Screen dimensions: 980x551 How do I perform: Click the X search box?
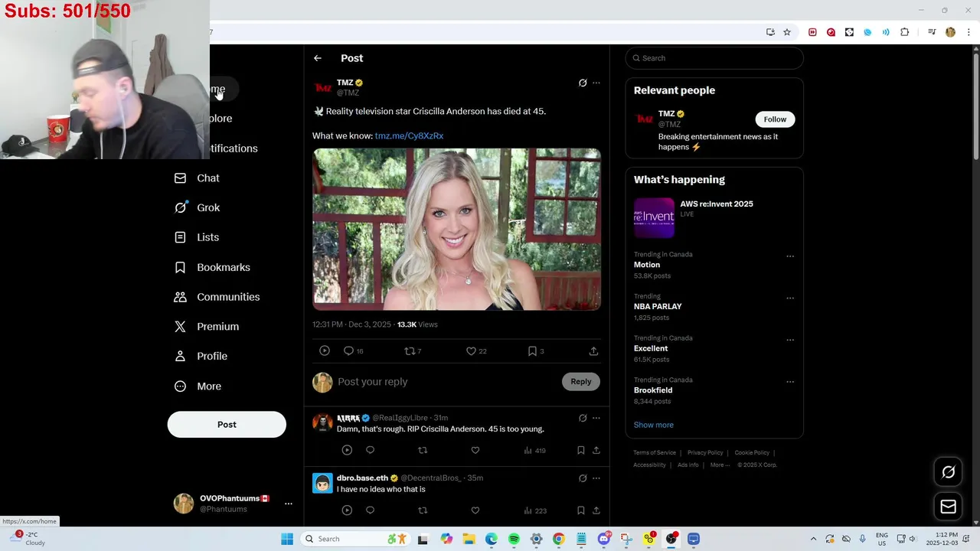714,58
